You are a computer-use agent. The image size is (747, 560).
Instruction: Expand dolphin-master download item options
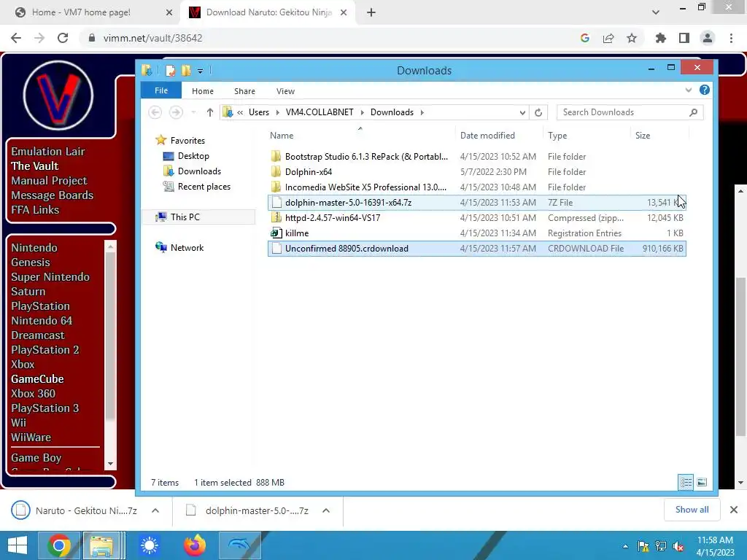pyautogui.click(x=326, y=510)
